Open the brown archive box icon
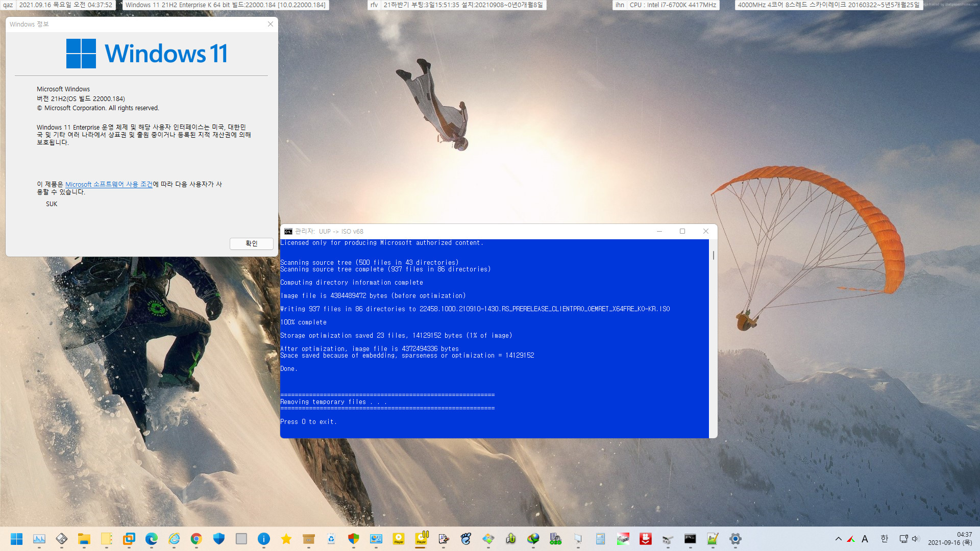 click(x=309, y=539)
